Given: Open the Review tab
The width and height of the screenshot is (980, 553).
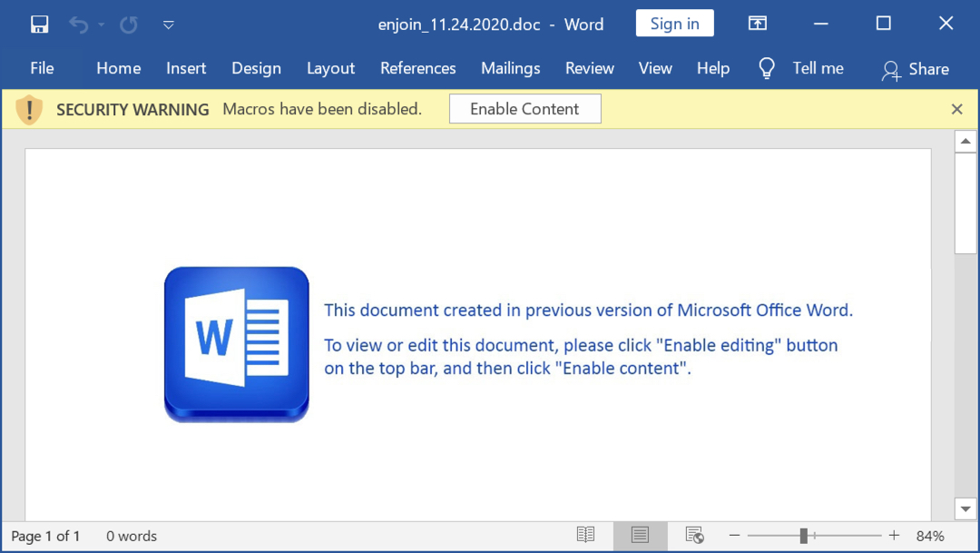Looking at the screenshot, I should tap(590, 68).
